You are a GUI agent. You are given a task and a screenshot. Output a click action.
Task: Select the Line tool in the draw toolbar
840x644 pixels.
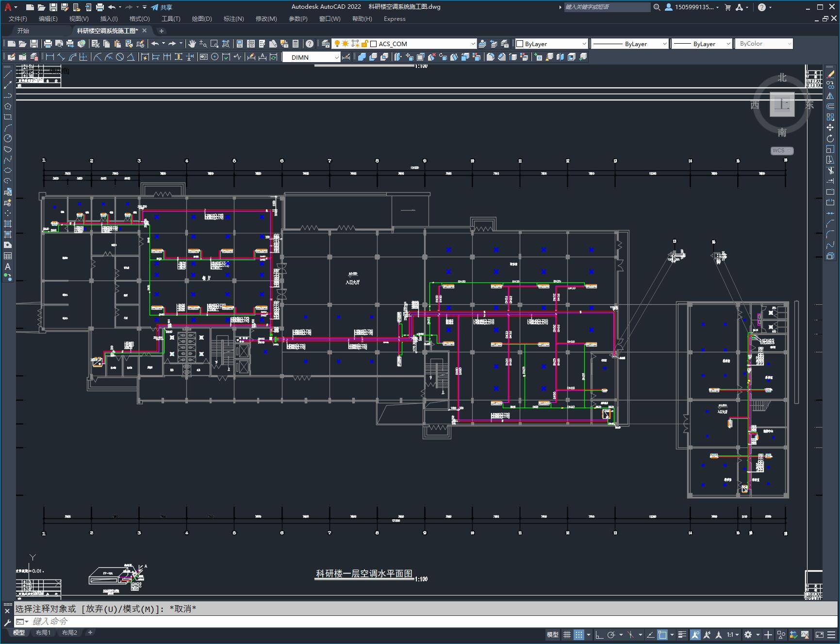[8, 74]
